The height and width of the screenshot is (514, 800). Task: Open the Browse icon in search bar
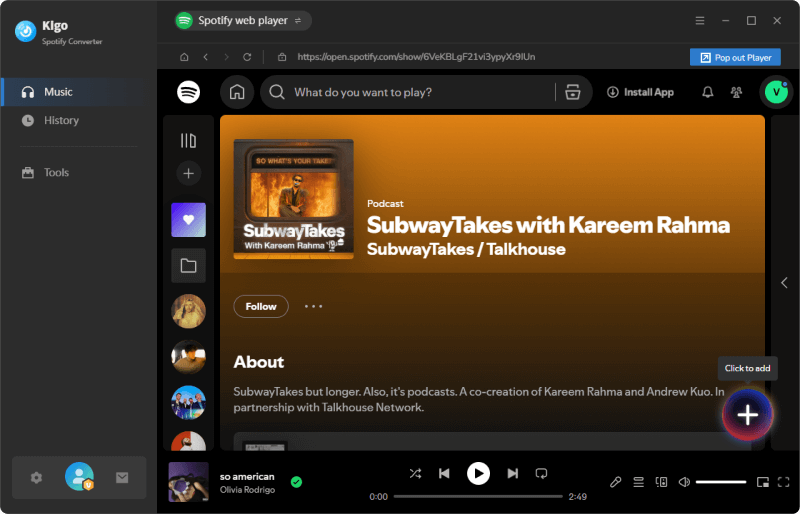[573, 92]
